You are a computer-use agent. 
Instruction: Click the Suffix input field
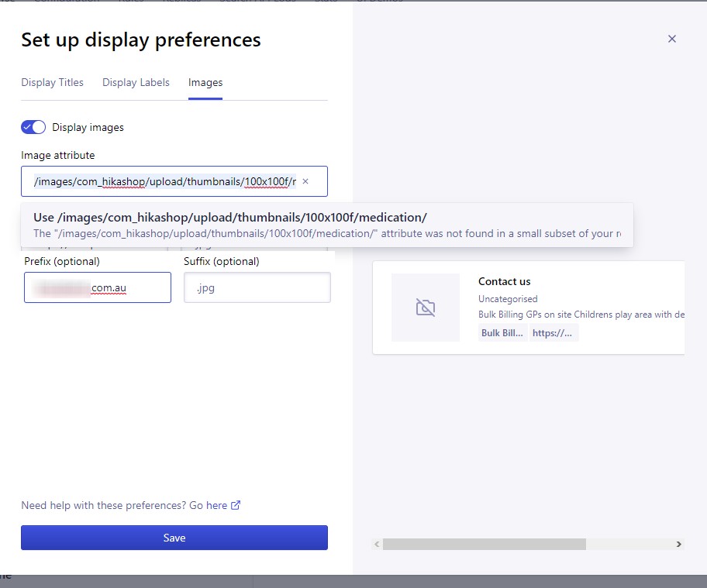[257, 287]
